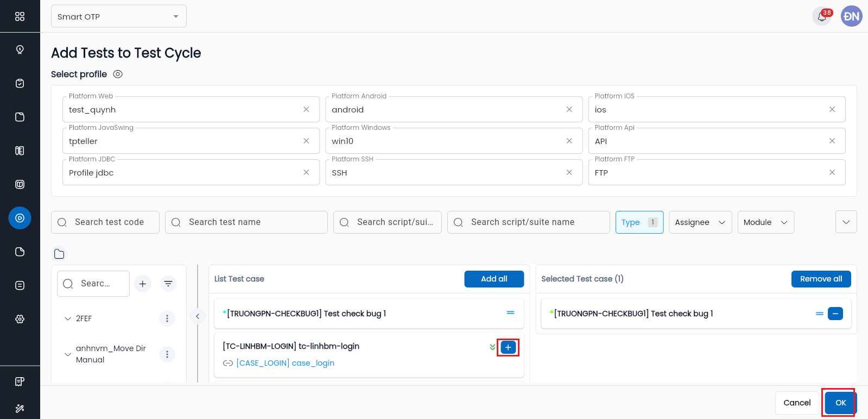This screenshot has width=868, height=419.
Task: Click the filter icon in directory panel
Action: [168, 284]
